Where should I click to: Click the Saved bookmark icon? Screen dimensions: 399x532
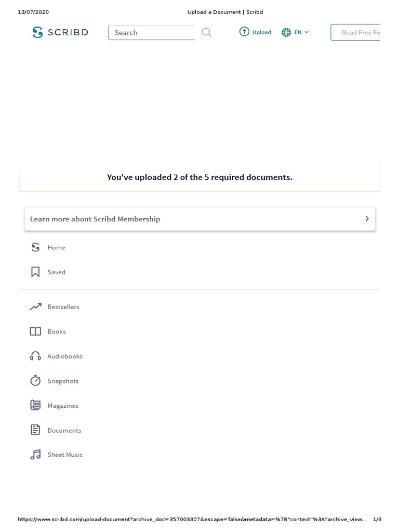(35, 272)
